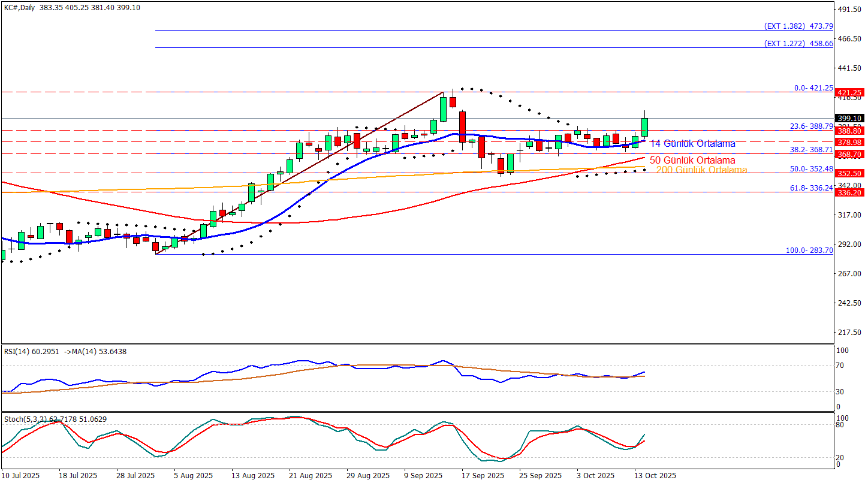This screenshot has width=868, height=483.
Task: Click the 23.6- 388.79 Fibonacci label
Action: click(811, 126)
